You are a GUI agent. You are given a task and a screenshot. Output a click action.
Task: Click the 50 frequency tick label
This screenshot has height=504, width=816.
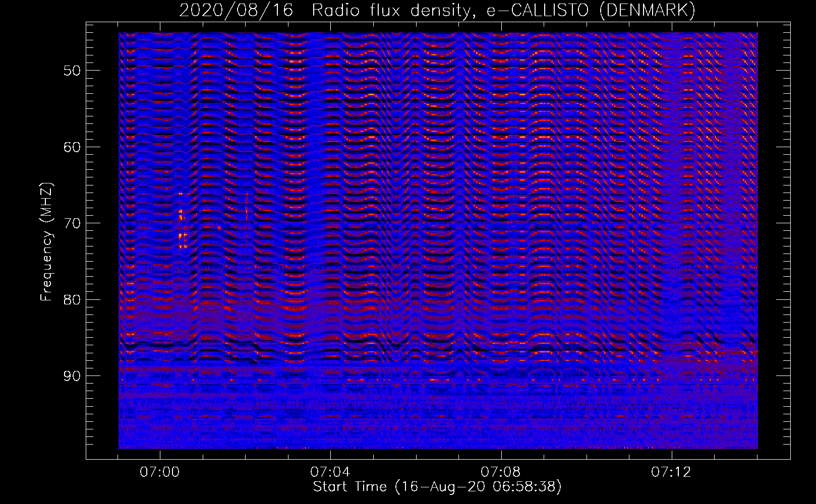[72, 70]
